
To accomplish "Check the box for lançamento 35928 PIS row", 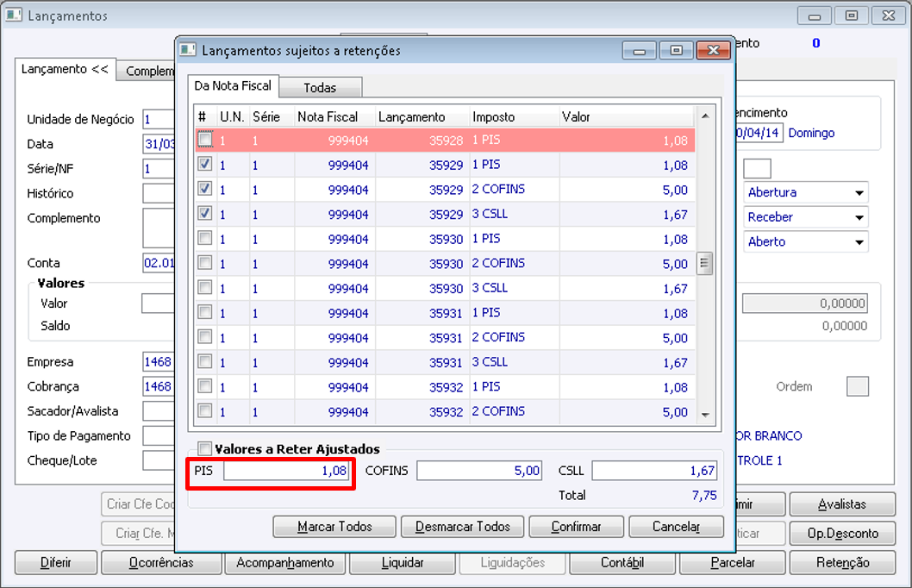I will pos(205,140).
